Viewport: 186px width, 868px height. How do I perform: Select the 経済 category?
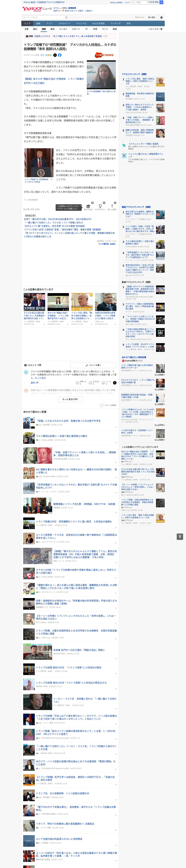pos(52,29)
